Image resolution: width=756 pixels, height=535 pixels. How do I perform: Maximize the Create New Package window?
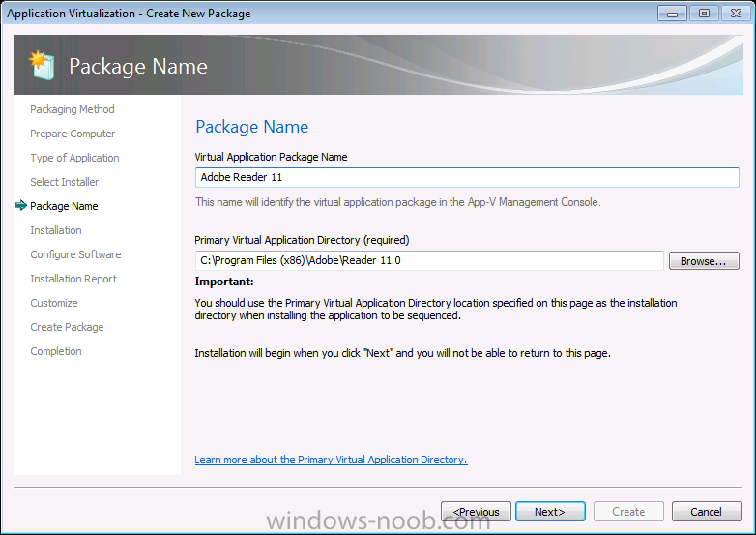coord(704,14)
